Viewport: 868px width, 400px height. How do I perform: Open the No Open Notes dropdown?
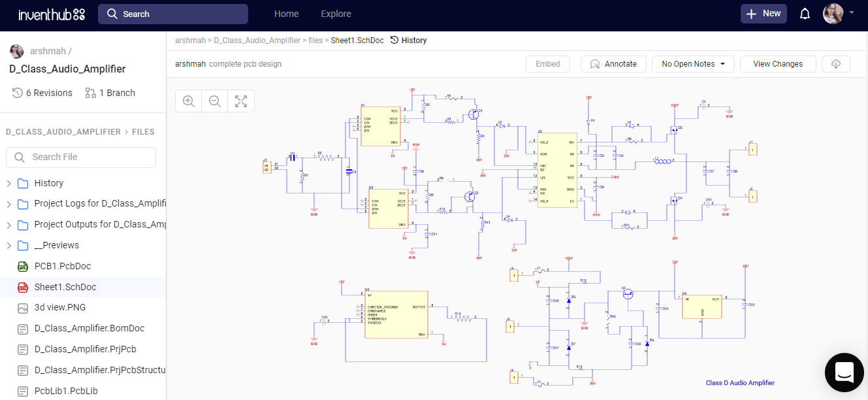click(693, 63)
